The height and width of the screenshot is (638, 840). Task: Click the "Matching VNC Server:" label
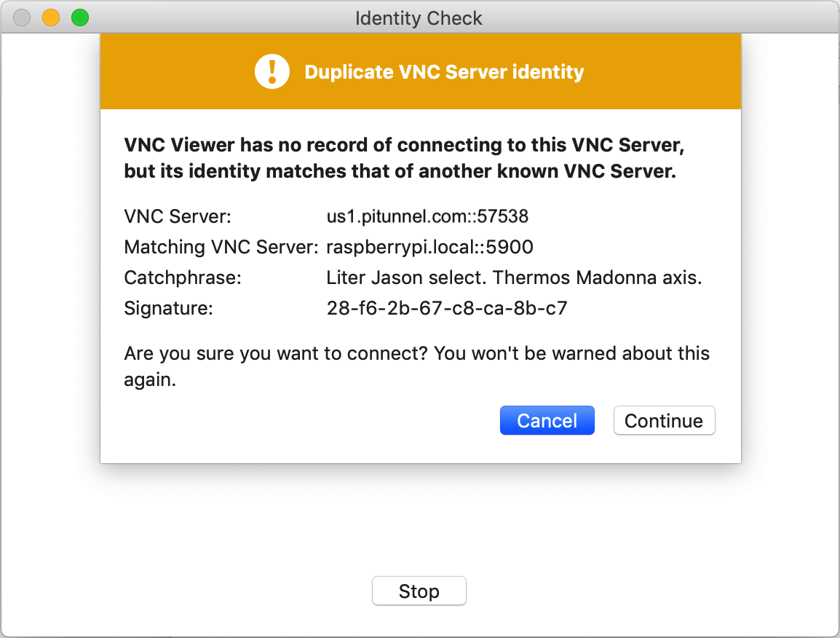pyautogui.click(x=221, y=247)
